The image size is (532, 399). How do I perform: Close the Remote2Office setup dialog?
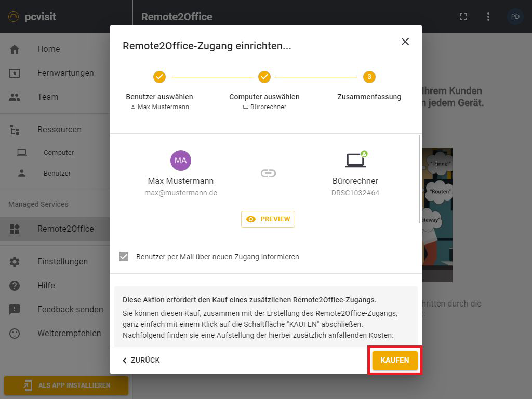tap(405, 42)
